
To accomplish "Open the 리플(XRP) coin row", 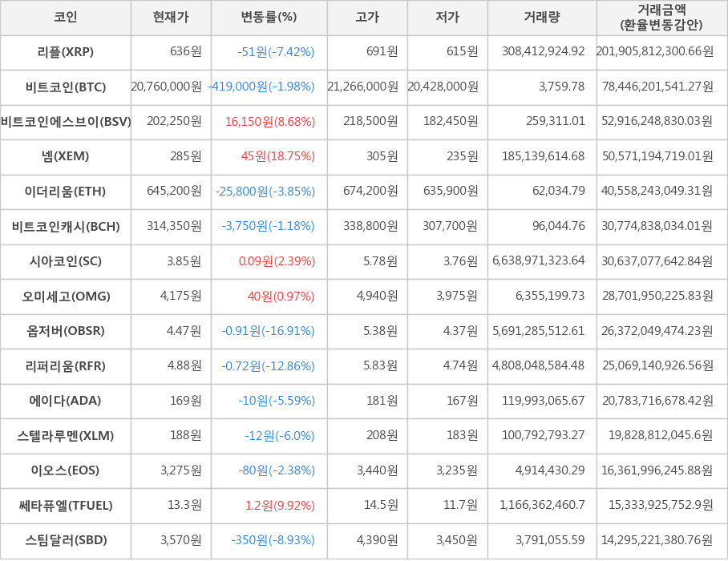I will pos(66,52).
